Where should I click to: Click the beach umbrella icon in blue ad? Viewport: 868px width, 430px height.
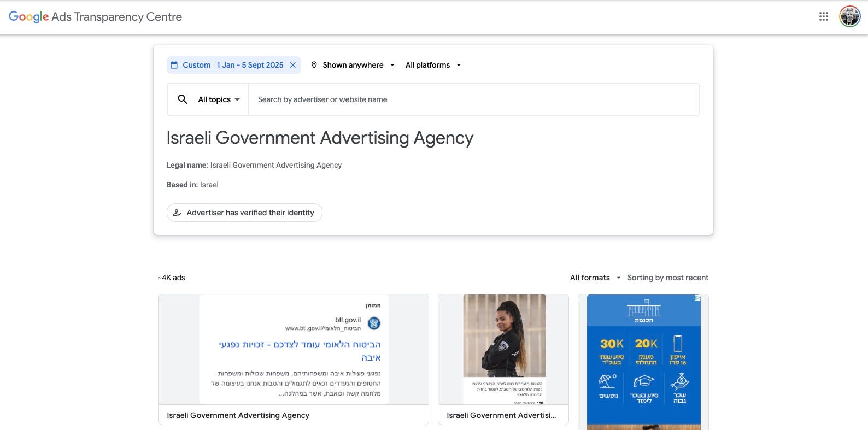608,381
